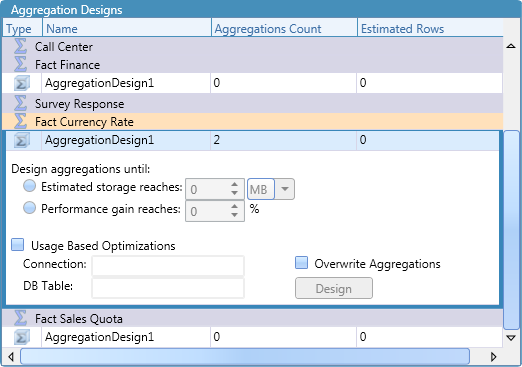Viewport: 522px width, 367px height.
Task: Click the sigma icon beside Survey Response
Action: 20,103
